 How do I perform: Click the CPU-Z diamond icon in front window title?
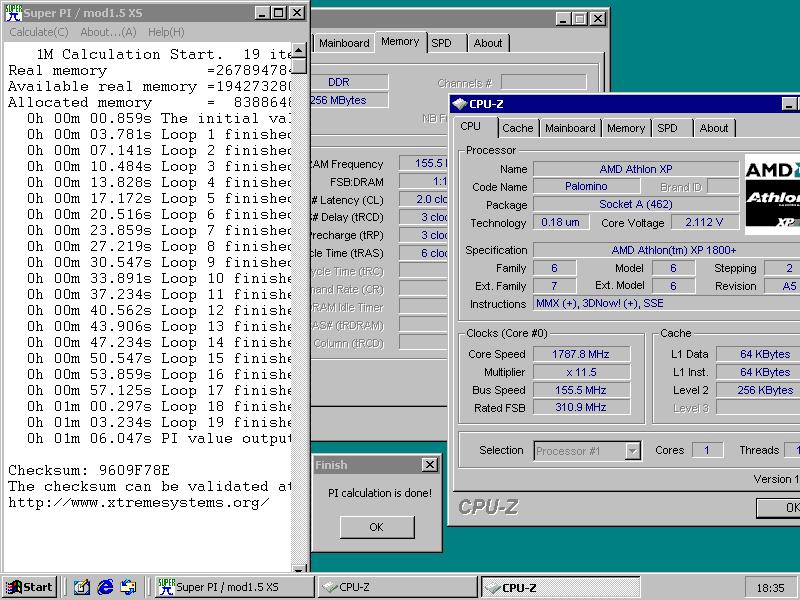tap(460, 104)
